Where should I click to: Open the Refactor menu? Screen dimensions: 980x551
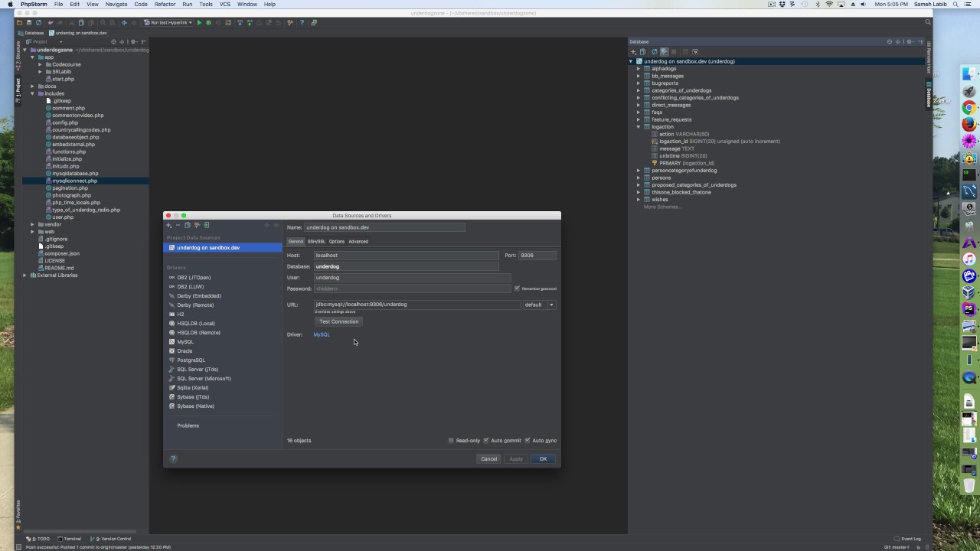tap(165, 4)
